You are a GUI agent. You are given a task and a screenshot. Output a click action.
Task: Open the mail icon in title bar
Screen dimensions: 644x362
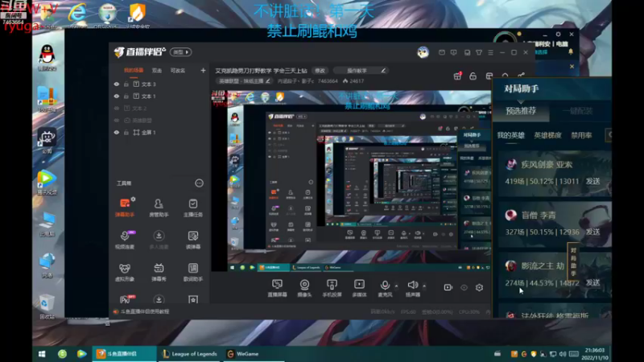441,52
